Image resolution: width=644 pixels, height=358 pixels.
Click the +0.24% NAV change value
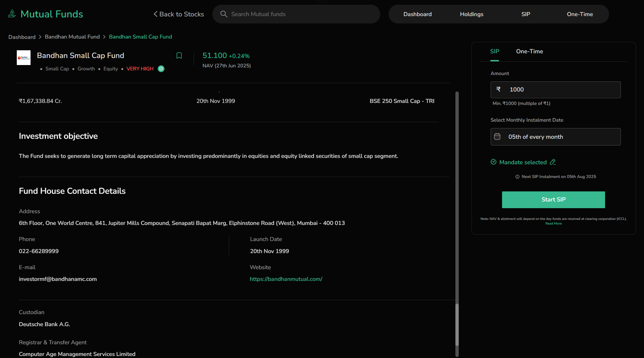click(x=239, y=56)
